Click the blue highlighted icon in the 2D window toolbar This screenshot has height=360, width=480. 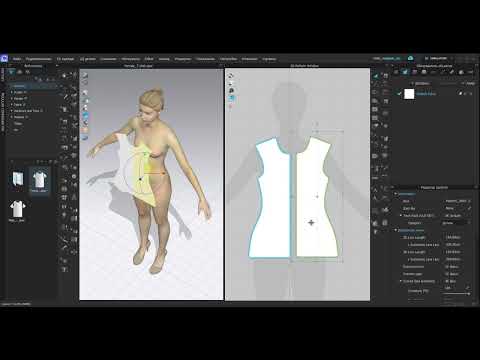231,98
